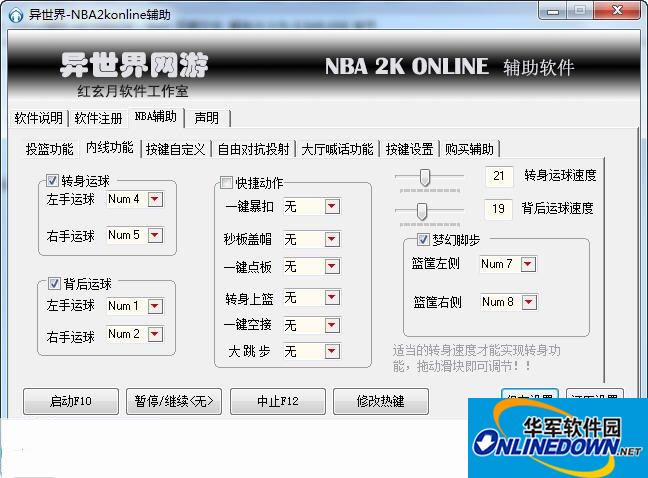Expand 转身运球 右手运球 Num 5 dropdown

click(x=155, y=235)
